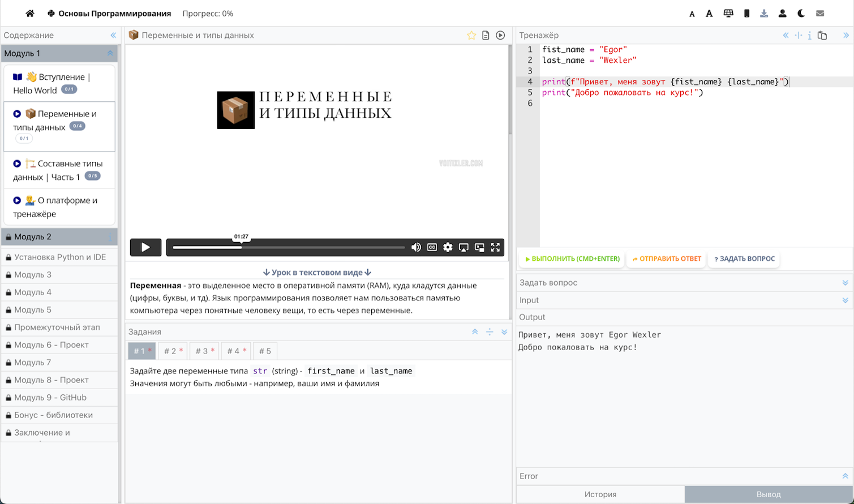Image resolution: width=854 pixels, height=504 pixels.
Task: Switch to task tab #3
Action: click(x=204, y=351)
